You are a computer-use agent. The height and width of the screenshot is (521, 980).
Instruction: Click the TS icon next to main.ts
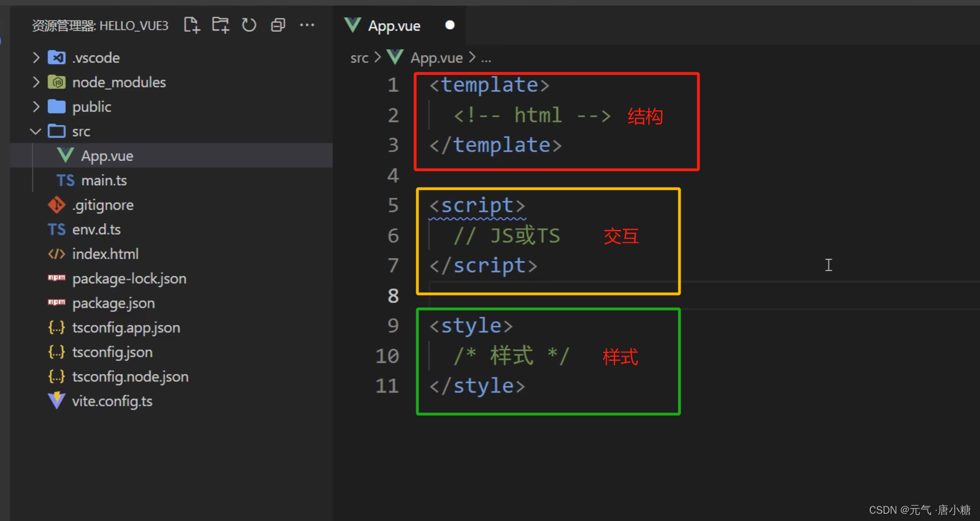pos(65,180)
